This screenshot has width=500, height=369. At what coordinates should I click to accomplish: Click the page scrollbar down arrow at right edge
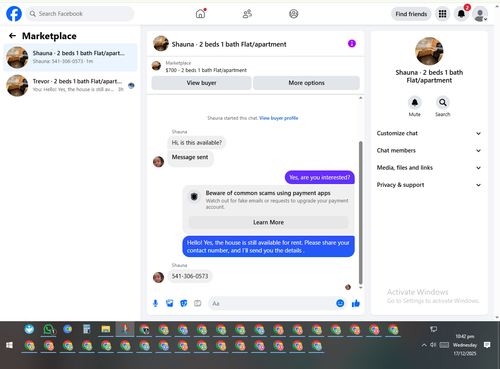click(497, 318)
